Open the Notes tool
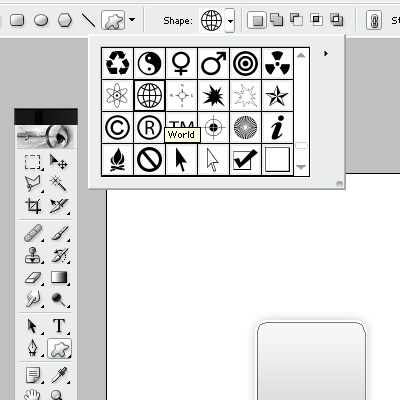The width and height of the screenshot is (400, 400). point(33,375)
